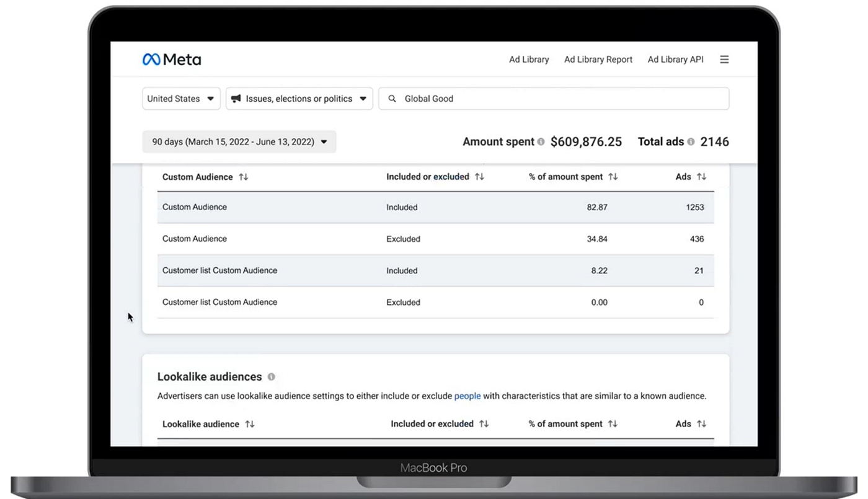Click Custom Audience row with 436 ads
868x499 pixels.
coord(436,239)
